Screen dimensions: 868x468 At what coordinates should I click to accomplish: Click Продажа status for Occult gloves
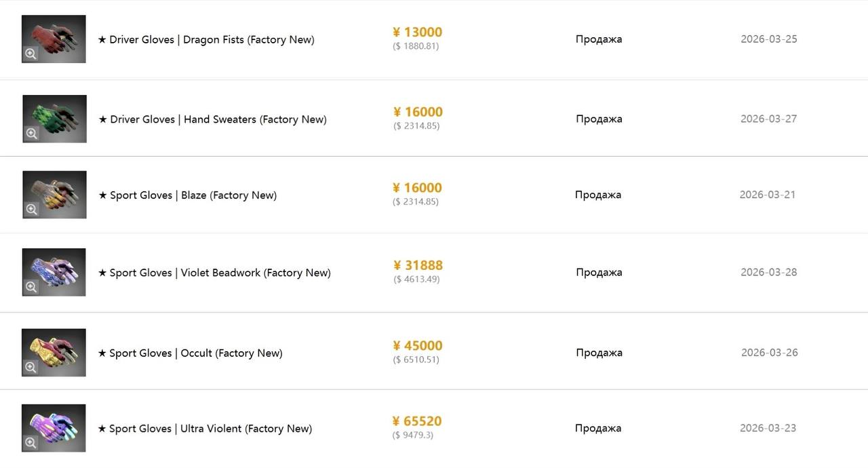click(599, 353)
